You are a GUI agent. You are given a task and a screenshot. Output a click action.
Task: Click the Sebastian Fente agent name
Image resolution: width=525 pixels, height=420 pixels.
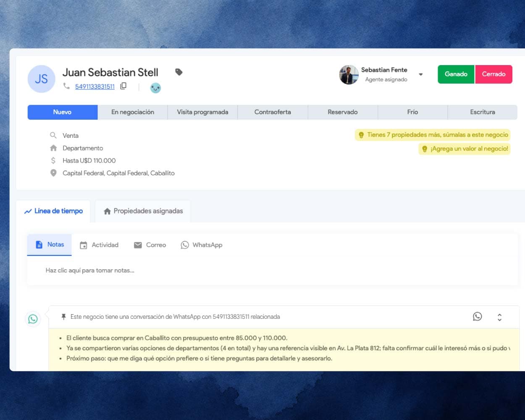tap(384, 70)
